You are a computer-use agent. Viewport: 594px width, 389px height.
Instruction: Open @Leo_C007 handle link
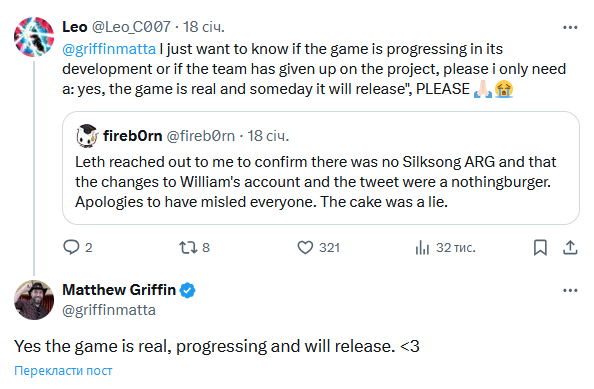click(x=131, y=27)
